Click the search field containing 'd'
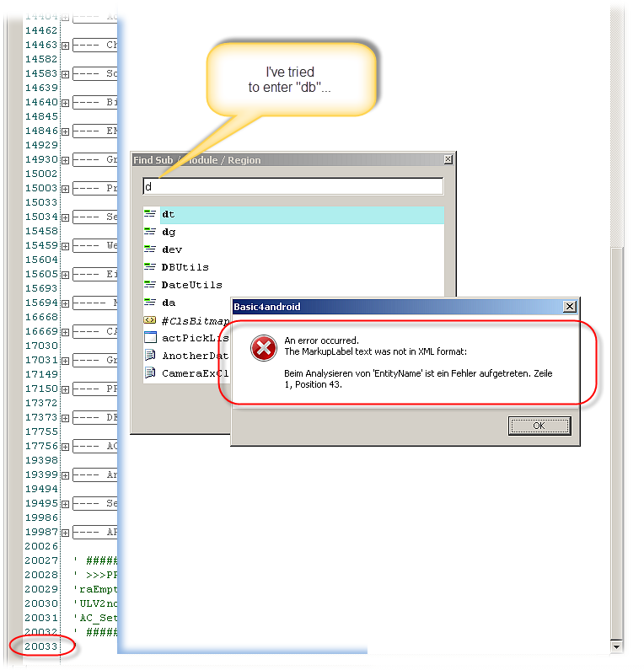This screenshot has width=644, height=670. (x=293, y=187)
